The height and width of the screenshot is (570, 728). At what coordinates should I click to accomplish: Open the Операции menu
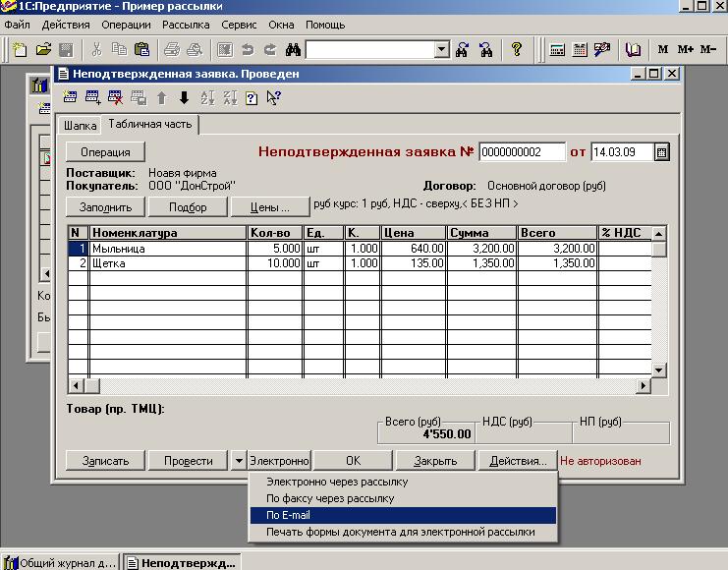pos(127,25)
